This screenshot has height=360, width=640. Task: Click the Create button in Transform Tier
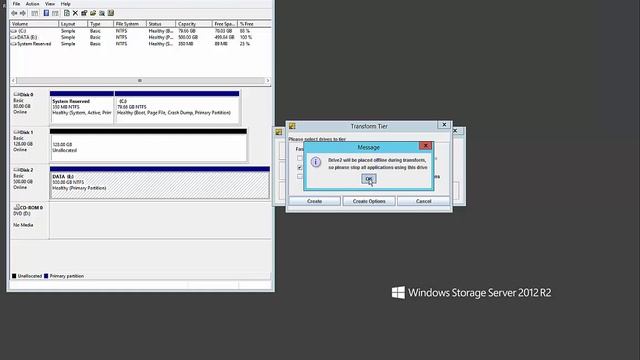point(314,201)
